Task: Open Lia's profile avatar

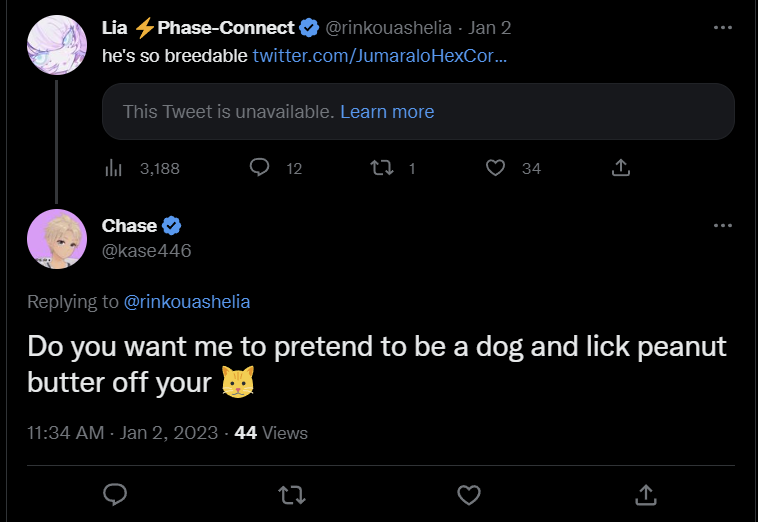Action: 57,45
